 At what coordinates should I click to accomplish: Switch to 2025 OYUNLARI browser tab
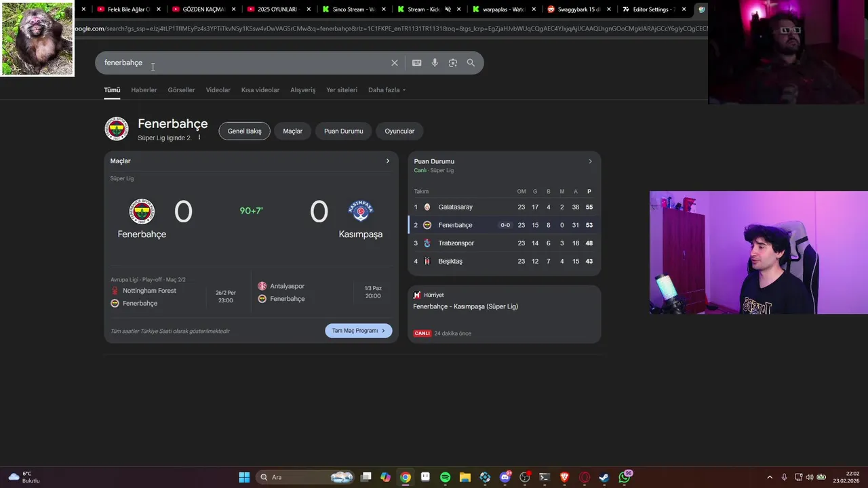click(x=277, y=9)
